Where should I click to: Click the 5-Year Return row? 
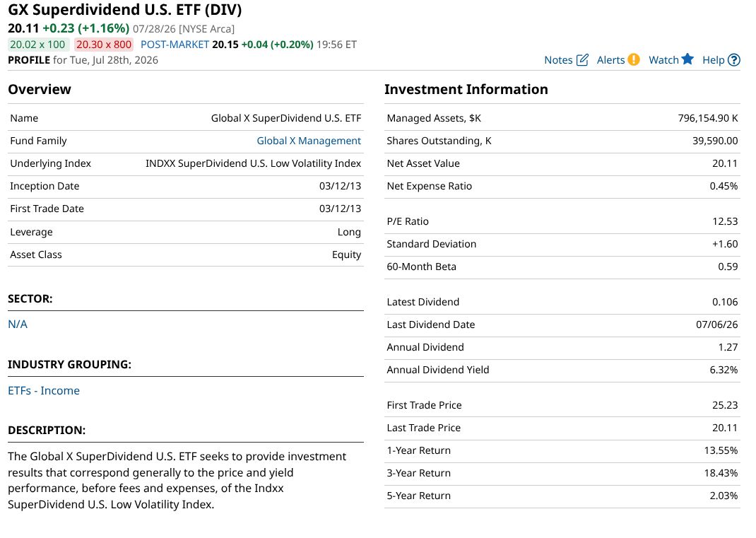562,496
